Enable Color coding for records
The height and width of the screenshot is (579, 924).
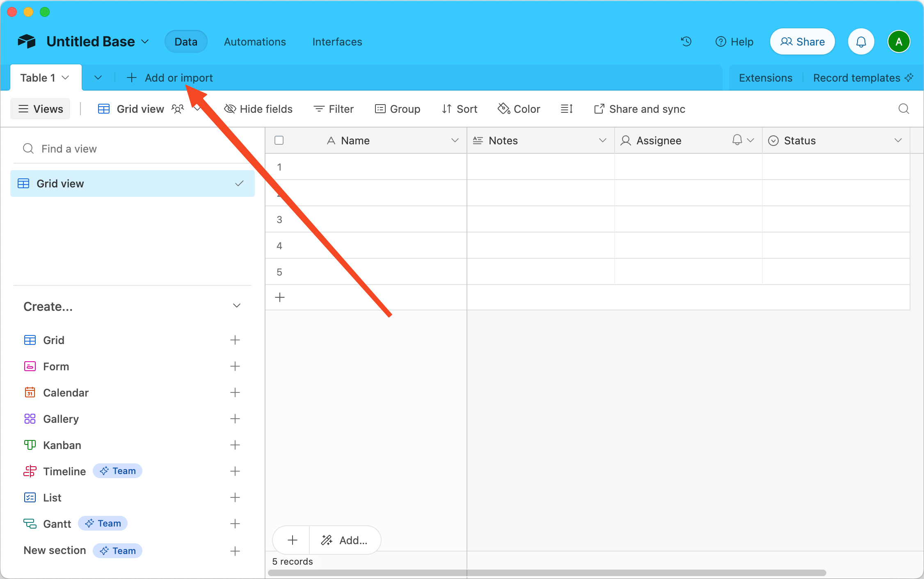pyautogui.click(x=520, y=108)
